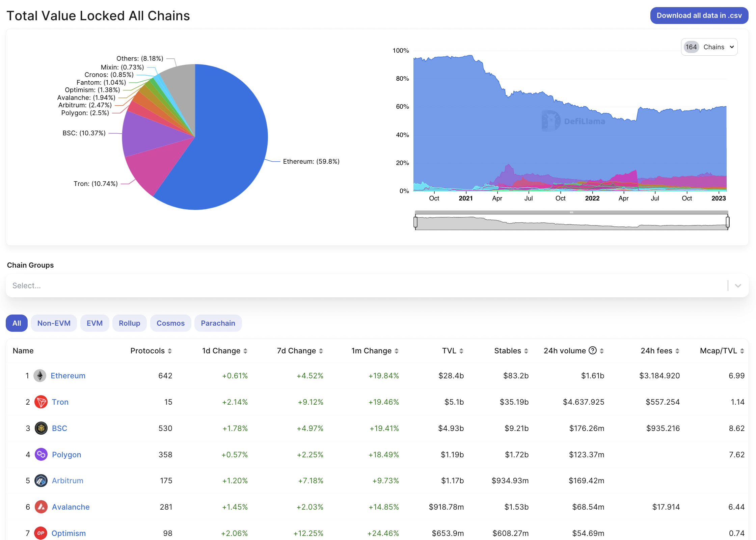Click the Avalanche chain logo icon
756x540 pixels.
coord(41,507)
